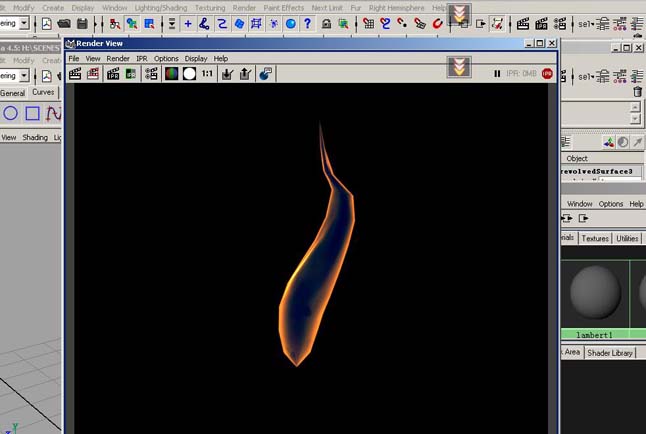Enable select by hierarchy mode
Image resolution: width=646 pixels, height=434 pixels.
click(x=115, y=24)
